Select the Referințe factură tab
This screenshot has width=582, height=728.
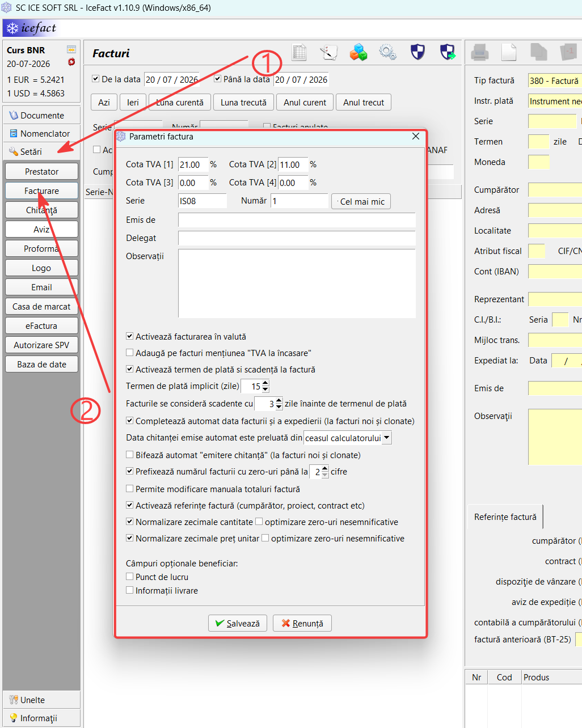[505, 517]
